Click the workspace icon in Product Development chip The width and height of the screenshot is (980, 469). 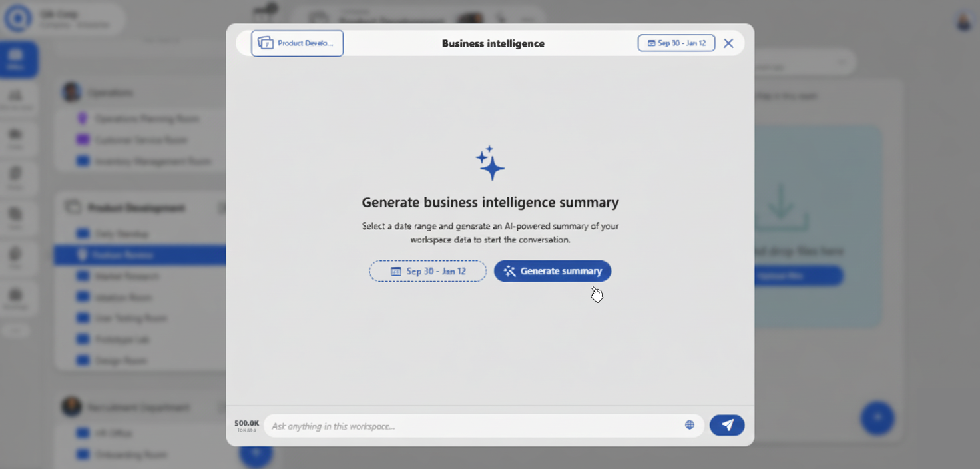click(266, 43)
